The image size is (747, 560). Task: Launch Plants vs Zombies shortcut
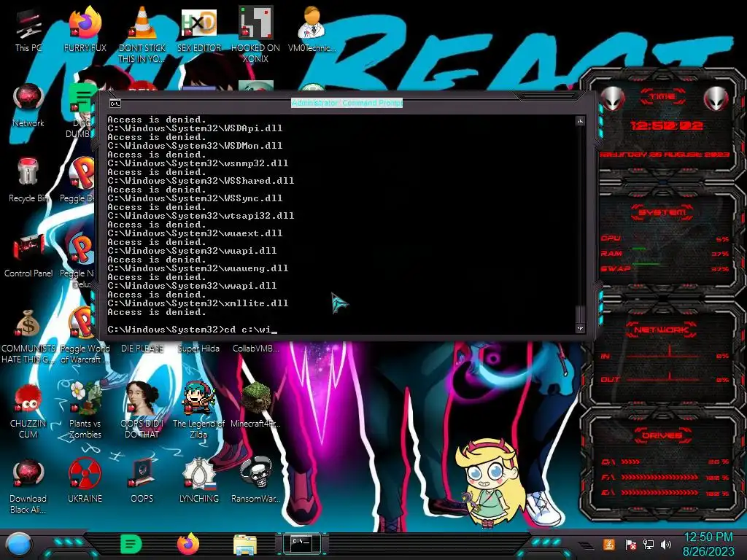[85, 411]
